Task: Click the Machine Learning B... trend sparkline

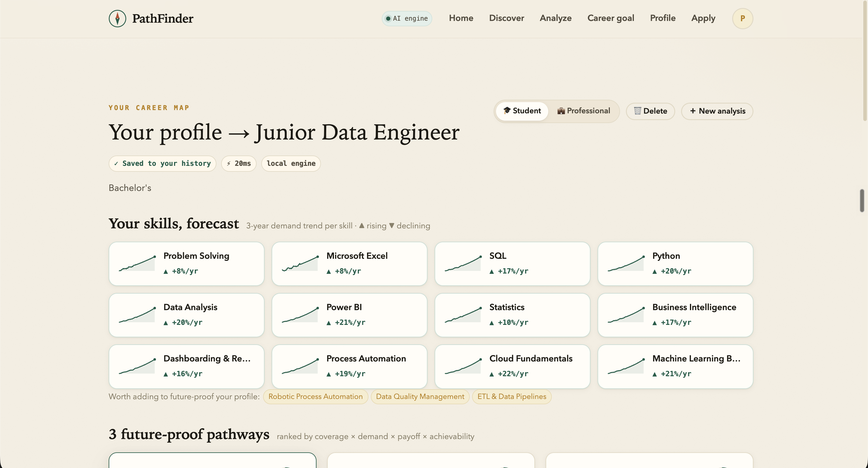Action: [x=626, y=366]
